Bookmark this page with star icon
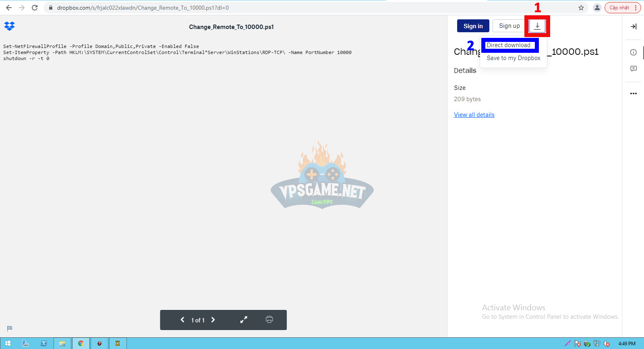This screenshot has width=644, height=349. pos(581,8)
